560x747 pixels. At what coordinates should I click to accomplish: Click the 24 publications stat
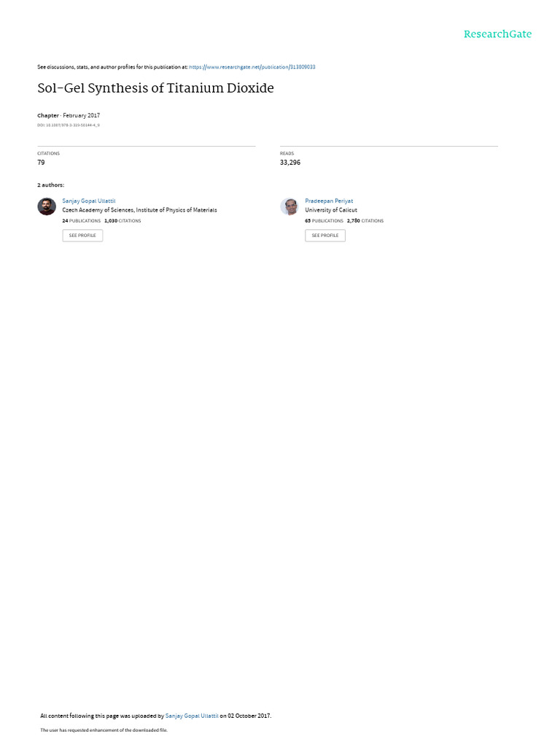pos(82,221)
